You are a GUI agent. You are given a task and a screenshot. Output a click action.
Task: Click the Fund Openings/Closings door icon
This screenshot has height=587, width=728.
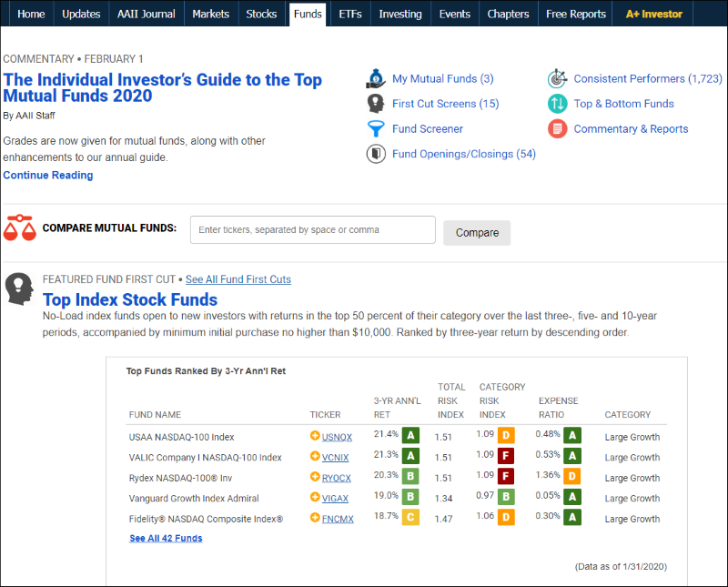(x=376, y=154)
